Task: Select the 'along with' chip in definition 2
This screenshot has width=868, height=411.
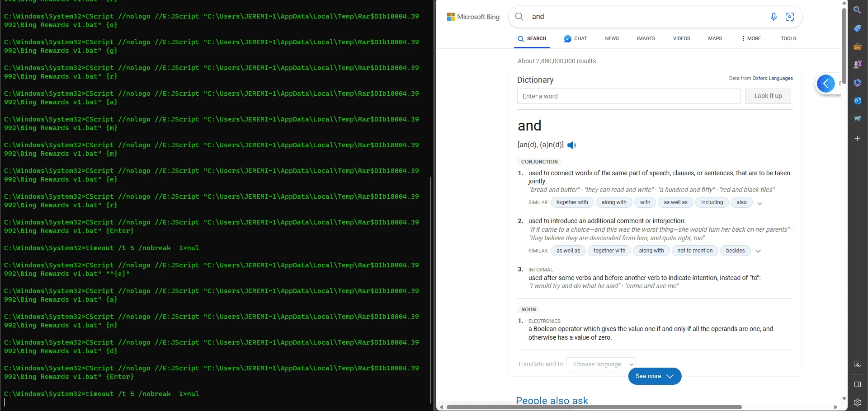Action: [651, 251]
